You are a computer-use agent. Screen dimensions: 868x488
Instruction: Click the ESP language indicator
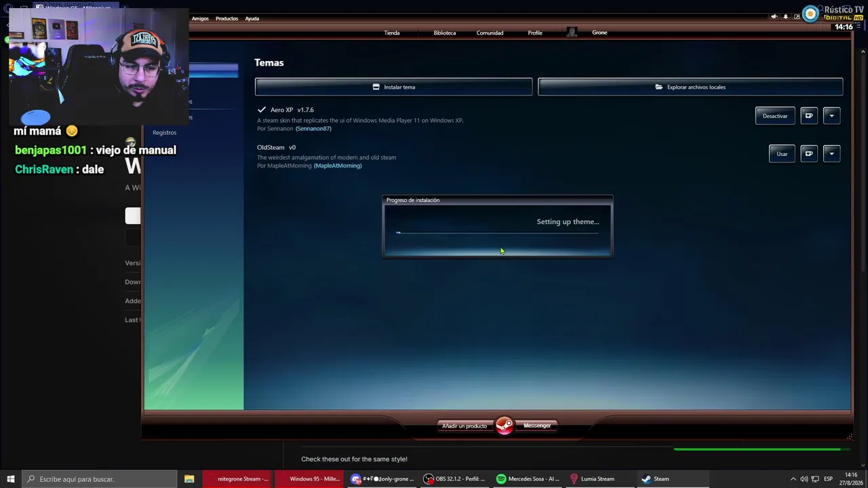point(828,479)
